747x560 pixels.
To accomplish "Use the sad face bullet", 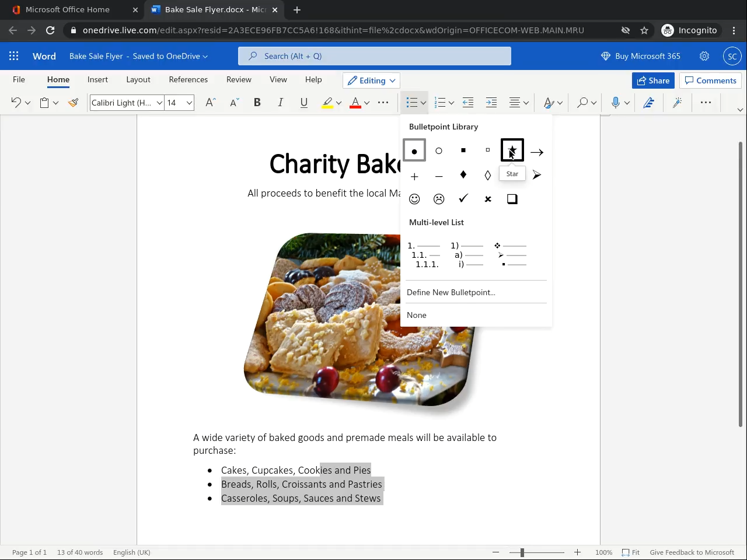I will pos(439,199).
